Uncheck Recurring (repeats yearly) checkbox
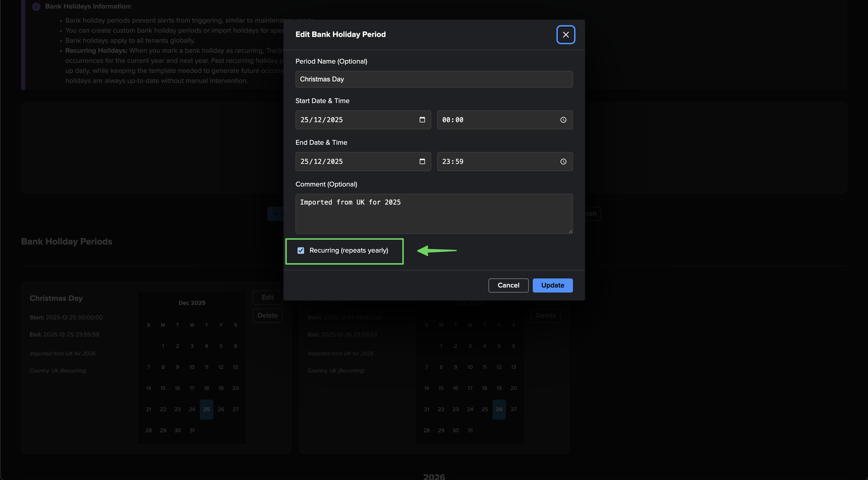The image size is (868, 480). click(x=301, y=251)
